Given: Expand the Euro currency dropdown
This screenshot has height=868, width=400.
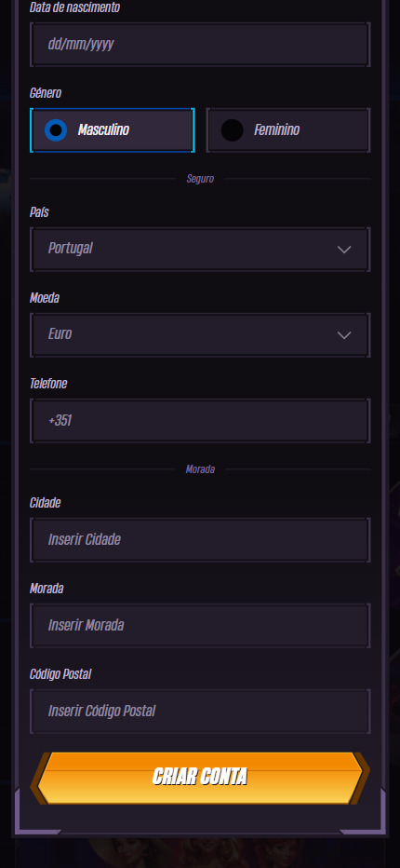Looking at the screenshot, I should tap(200, 335).
